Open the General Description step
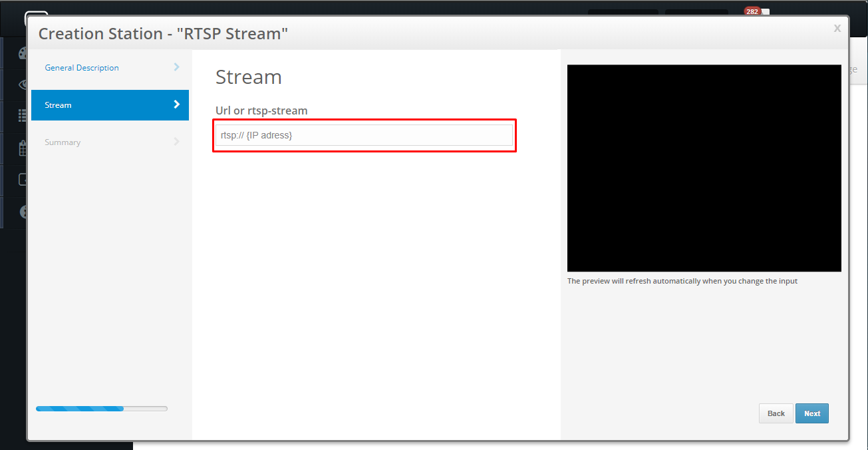 [110, 68]
